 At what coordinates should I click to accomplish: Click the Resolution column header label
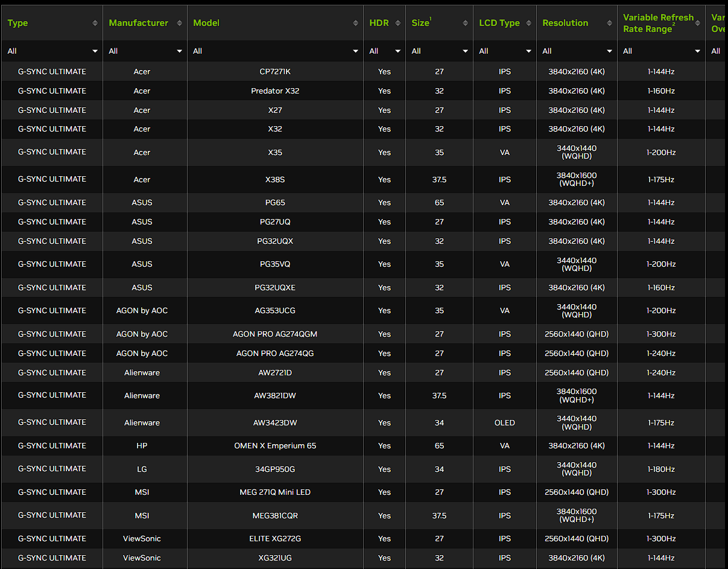[x=565, y=23]
